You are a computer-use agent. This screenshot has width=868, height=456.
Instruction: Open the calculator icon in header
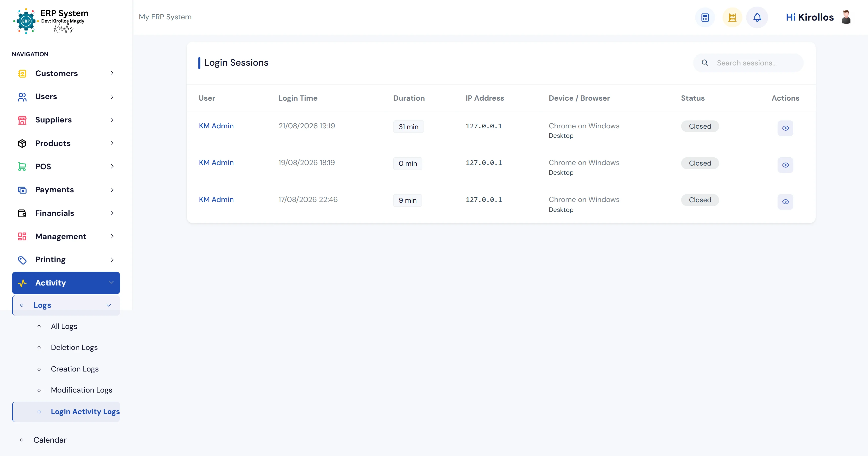click(x=705, y=18)
